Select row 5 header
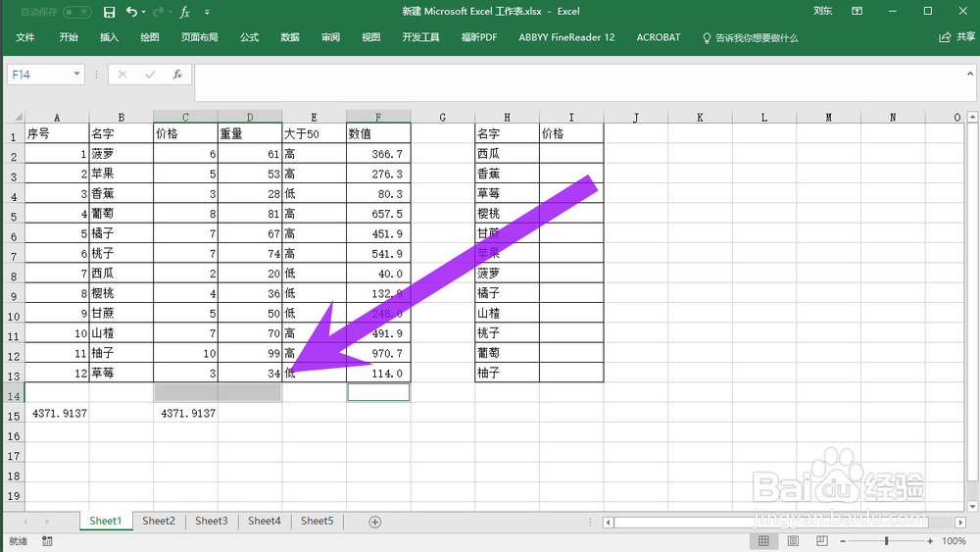980x552 pixels. (x=14, y=217)
